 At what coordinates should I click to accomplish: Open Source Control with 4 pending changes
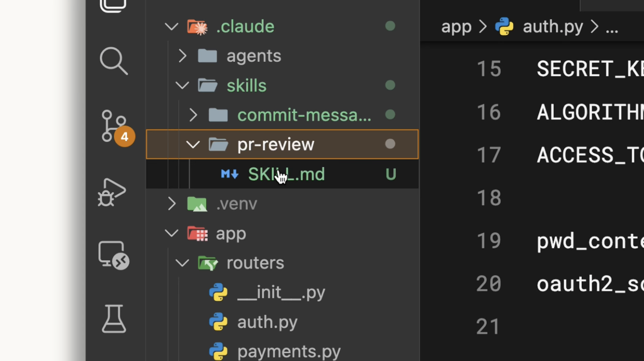point(114,126)
